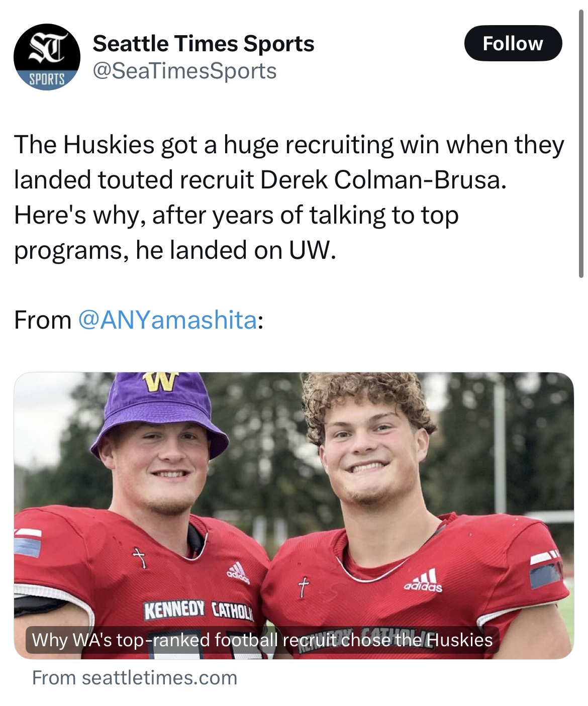Image resolution: width=588 pixels, height=706 pixels.
Task: Click the cross emblem on the left jersey
Action: tap(140, 557)
